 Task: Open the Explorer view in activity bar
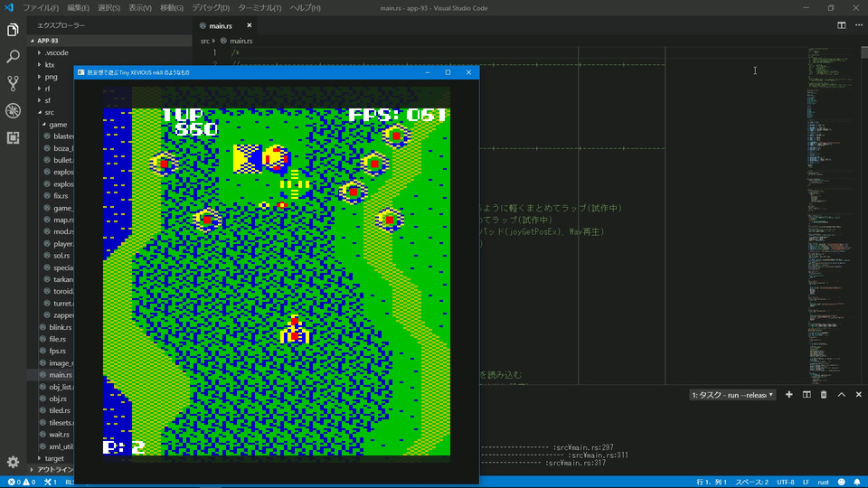[x=13, y=29]
